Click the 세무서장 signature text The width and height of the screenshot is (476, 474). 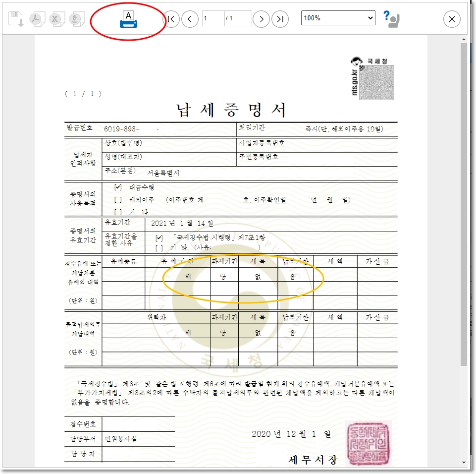(313, 460)
